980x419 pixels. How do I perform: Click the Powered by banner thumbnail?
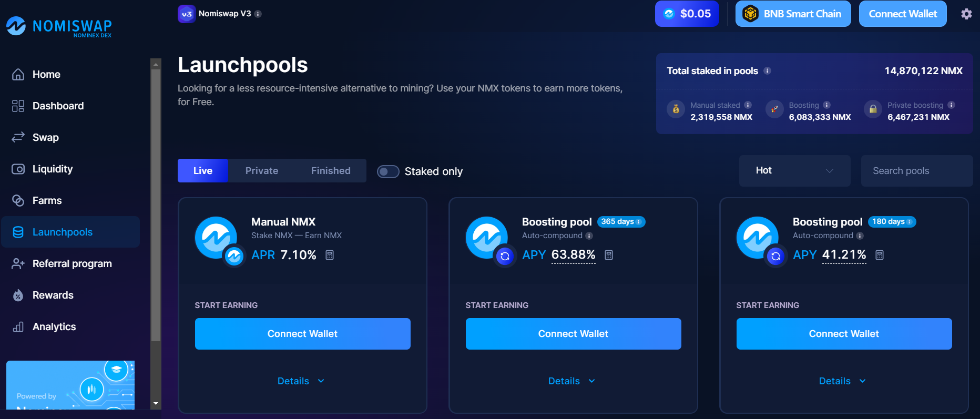(x=70, y=385)
